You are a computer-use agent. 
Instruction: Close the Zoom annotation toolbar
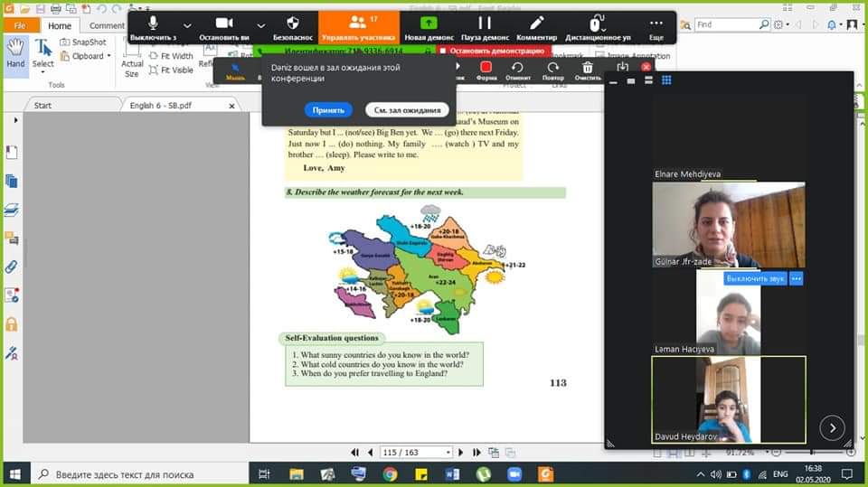(x=646, y=67)
